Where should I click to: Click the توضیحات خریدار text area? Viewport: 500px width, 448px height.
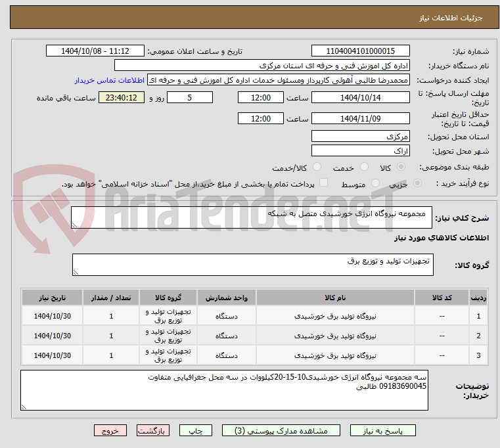tap(224, 390)
